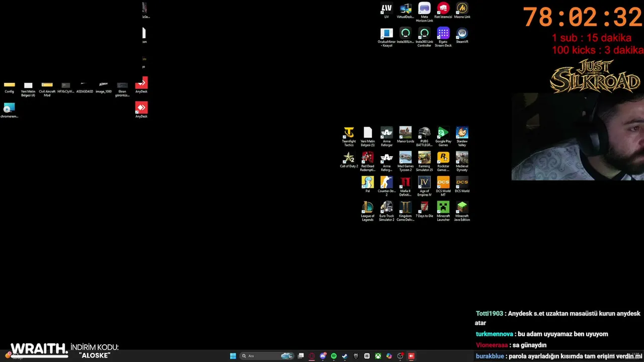Image resolution: width=644 pixels, height=362 pixels.
Task: Select the ASDASDASD desktop file
Action: pyautogui.click(x=85, y=87)
